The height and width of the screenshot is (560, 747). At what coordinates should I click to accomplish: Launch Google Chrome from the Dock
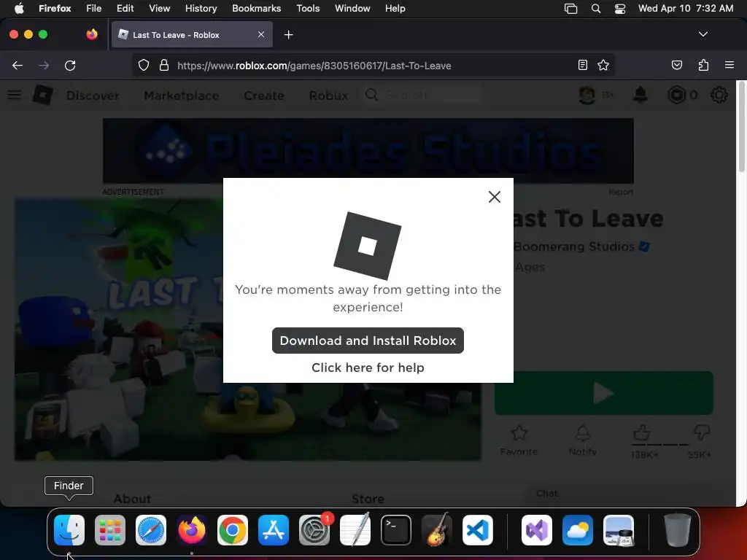pos(233,530)
